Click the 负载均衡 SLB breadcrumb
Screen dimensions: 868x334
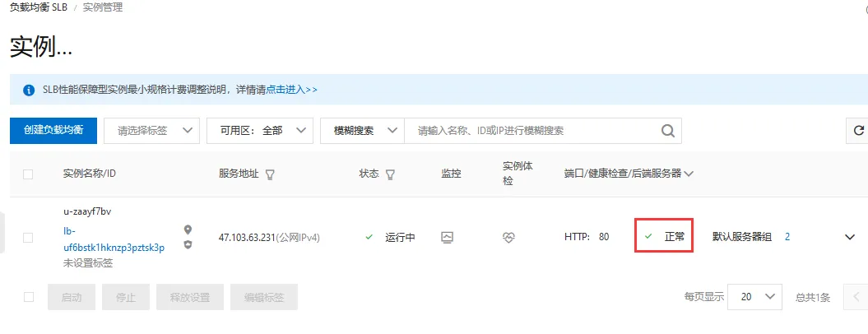(x=38, y=7)
